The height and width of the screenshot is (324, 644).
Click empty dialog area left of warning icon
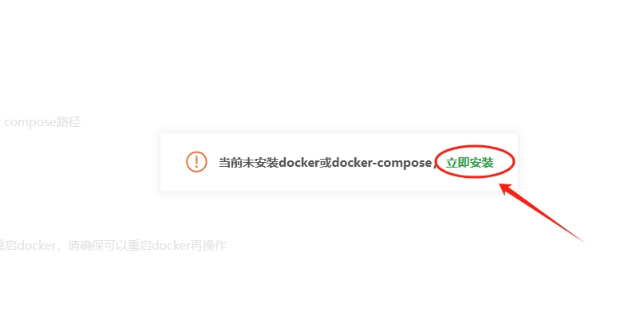[x=172, y=162]
